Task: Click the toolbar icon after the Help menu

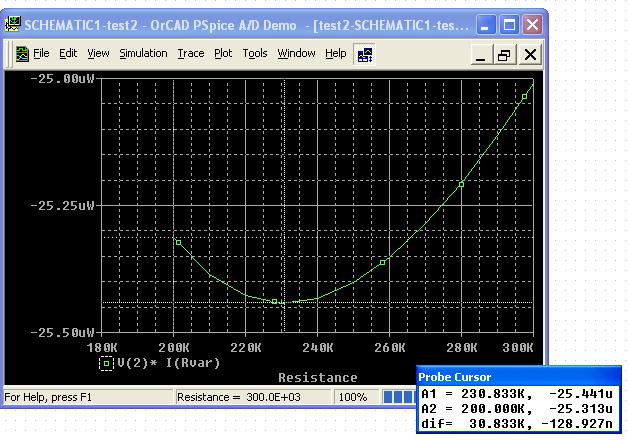Action: (x=365, y=54)
